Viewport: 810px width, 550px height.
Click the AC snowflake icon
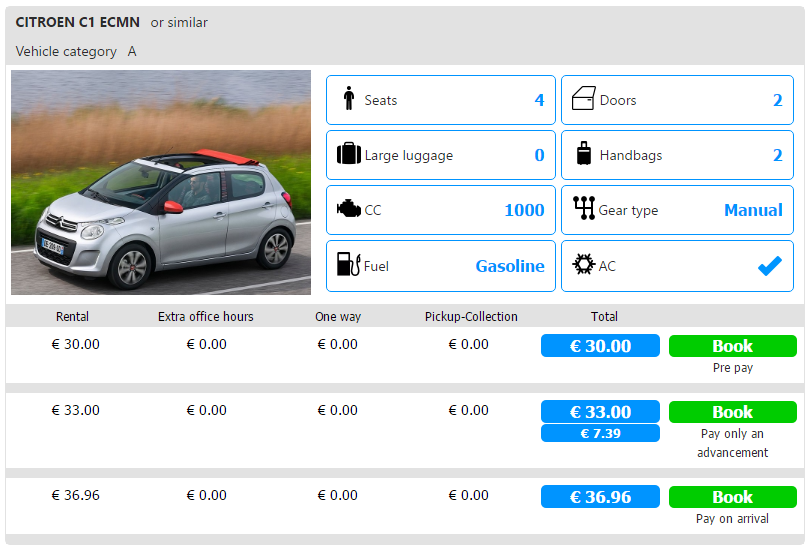(x=584, y=264)
